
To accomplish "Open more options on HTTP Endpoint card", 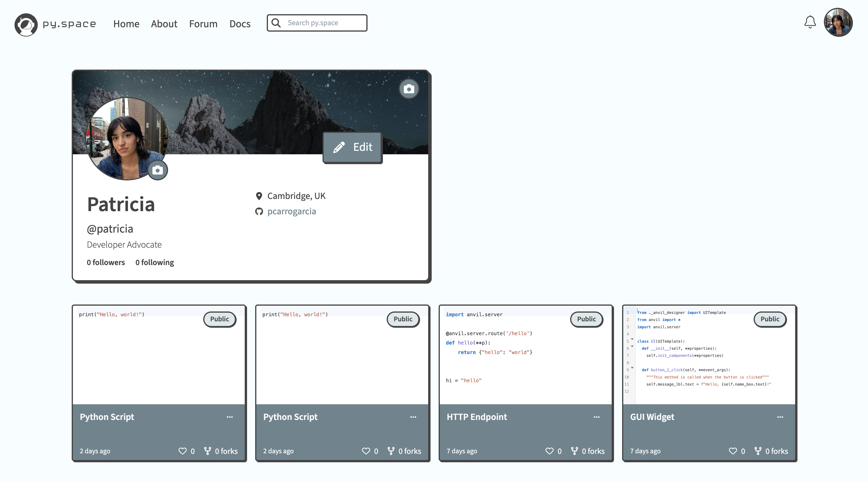I will pos(597,417).
